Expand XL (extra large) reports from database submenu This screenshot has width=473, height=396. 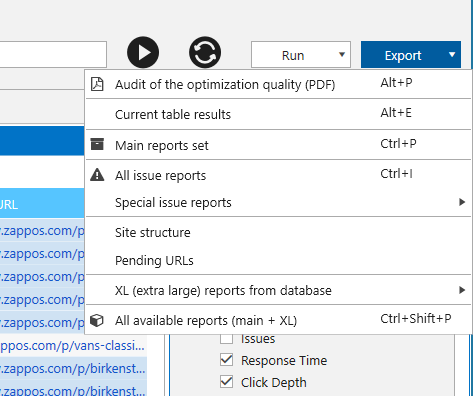tap(278, 290)
